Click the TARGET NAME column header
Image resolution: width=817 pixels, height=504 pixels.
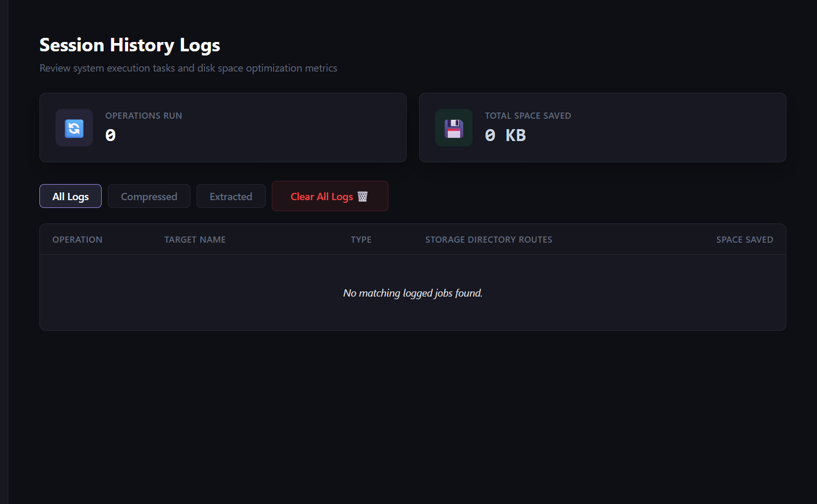click(195, 240)
